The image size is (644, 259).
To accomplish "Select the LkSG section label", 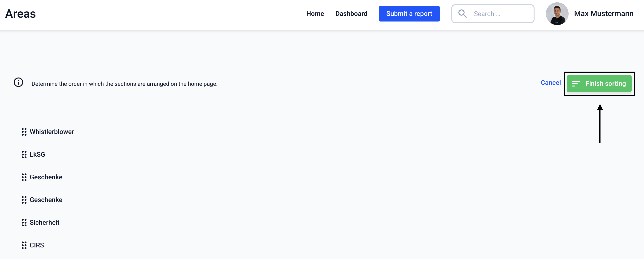I will 38,155.
